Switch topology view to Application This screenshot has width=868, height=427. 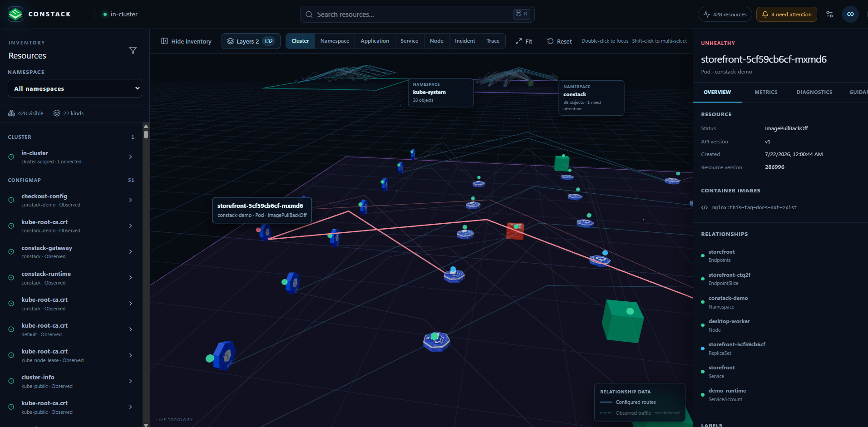pyautogui.click(x=375, y=41)
